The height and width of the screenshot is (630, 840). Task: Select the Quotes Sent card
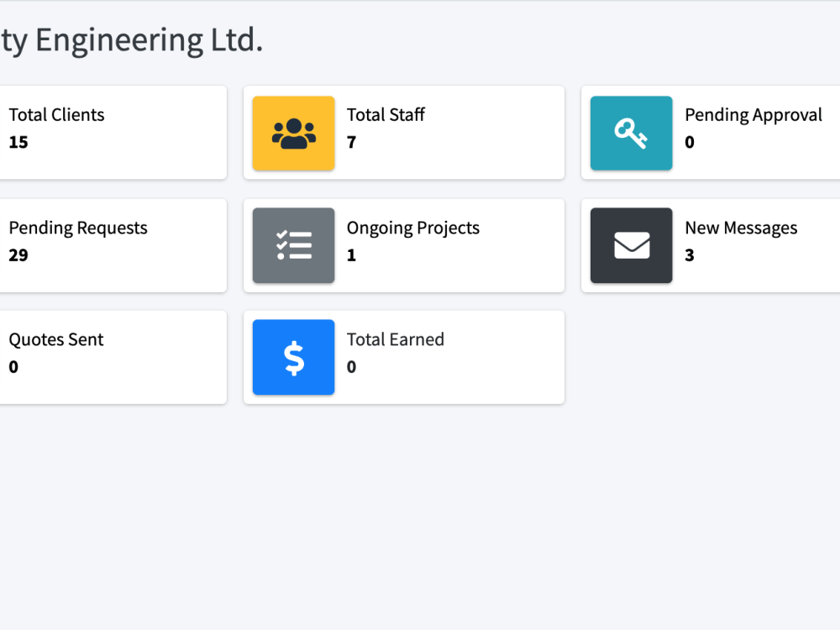113,357
